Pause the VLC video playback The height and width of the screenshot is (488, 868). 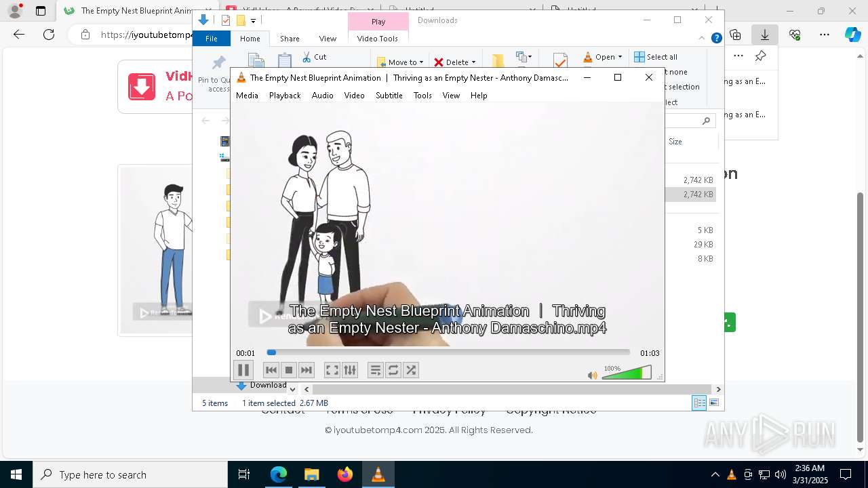point(243,370)
